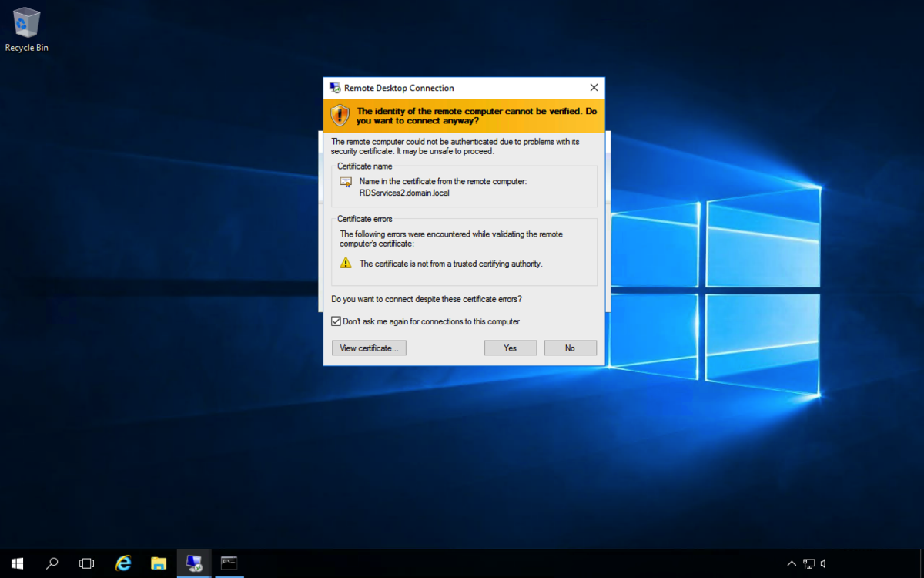Open taskbar Search magnifier
The height and width of the screenshot is (578, 924).
(x=52, y=563)
